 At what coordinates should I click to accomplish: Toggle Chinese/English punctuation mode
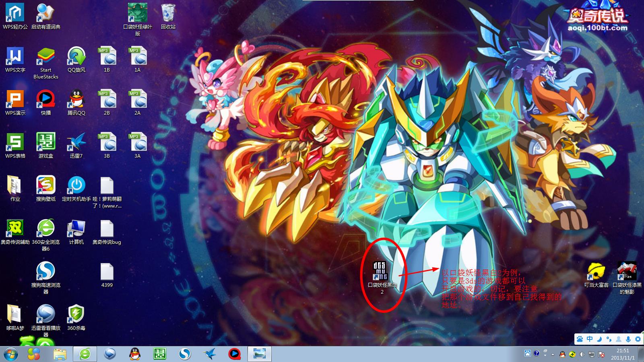609,339
